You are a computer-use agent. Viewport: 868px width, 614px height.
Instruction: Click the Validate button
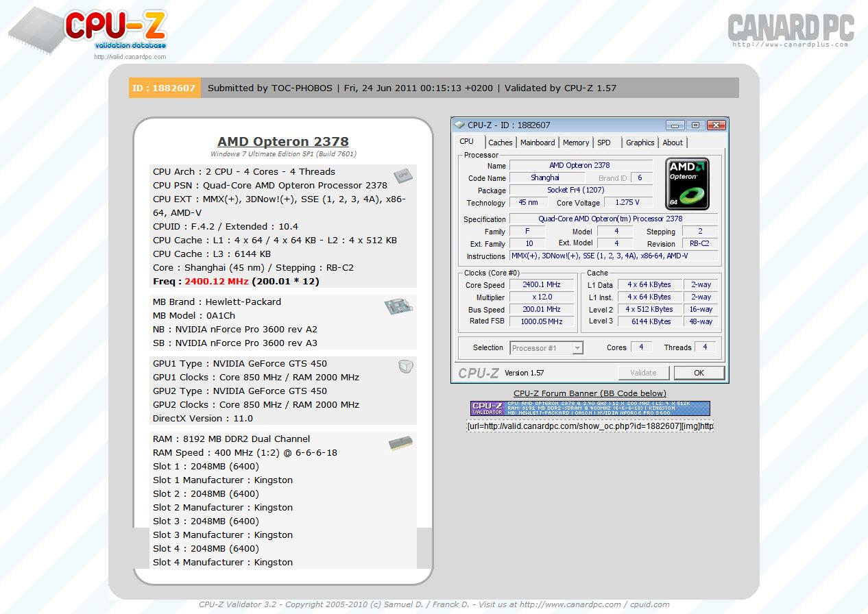[643, 373]
